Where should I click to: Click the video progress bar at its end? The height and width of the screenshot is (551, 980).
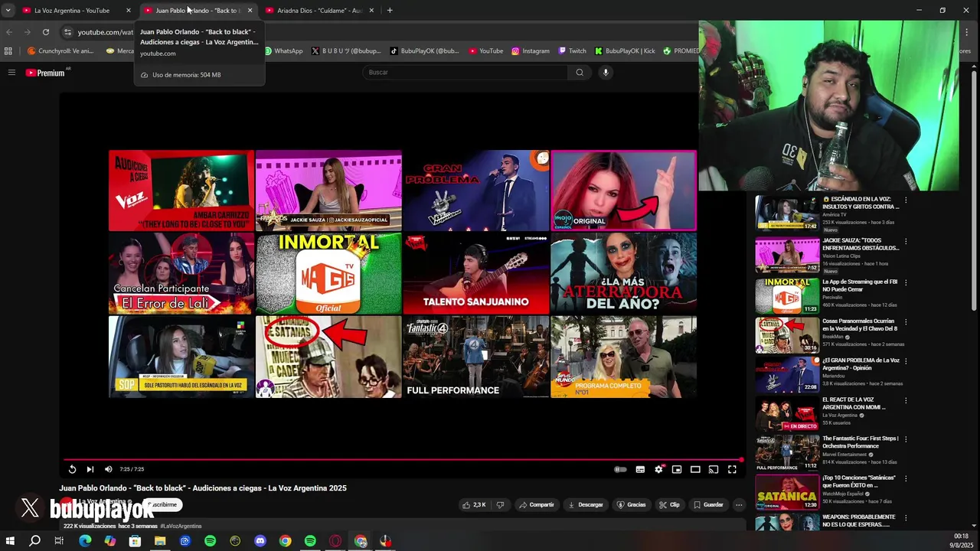click(740, 460)
